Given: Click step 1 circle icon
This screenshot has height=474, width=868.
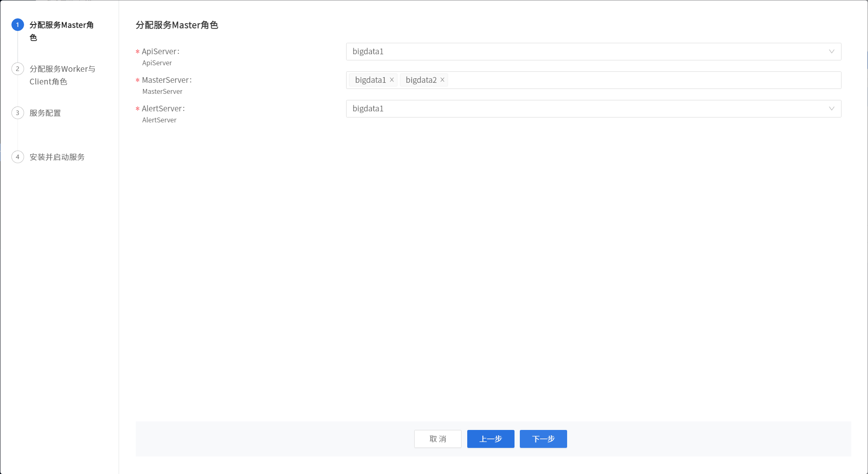Looking at the screenshot, I should [x=18, y=25].
